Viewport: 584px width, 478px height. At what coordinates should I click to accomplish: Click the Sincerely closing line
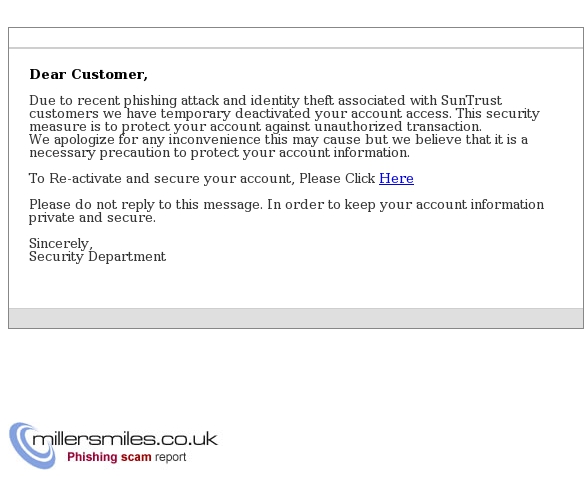click(61, 243)
